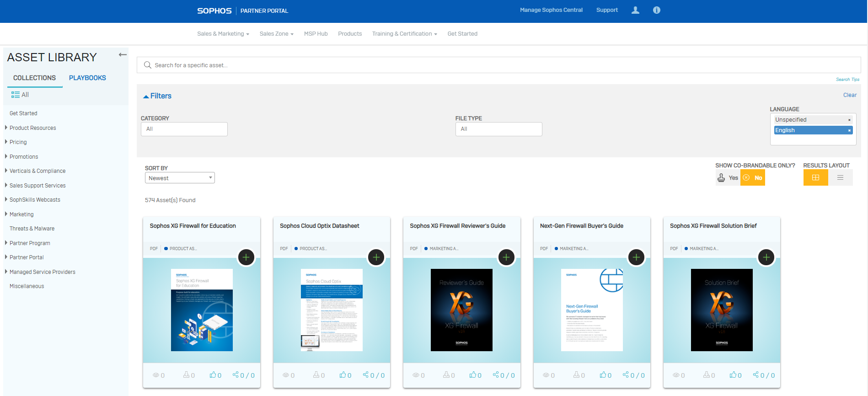Open Sales & Marketing menu

pos(223,34)
